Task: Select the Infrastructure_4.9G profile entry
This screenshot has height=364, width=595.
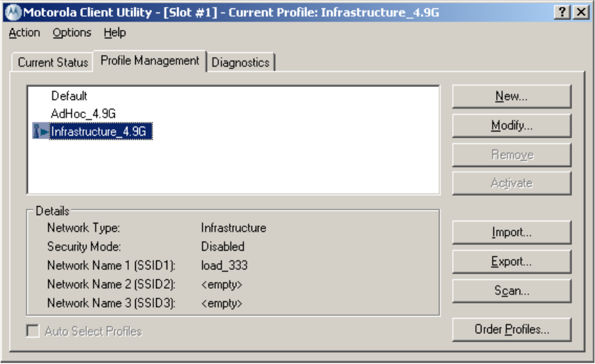Action: [101, 131]
